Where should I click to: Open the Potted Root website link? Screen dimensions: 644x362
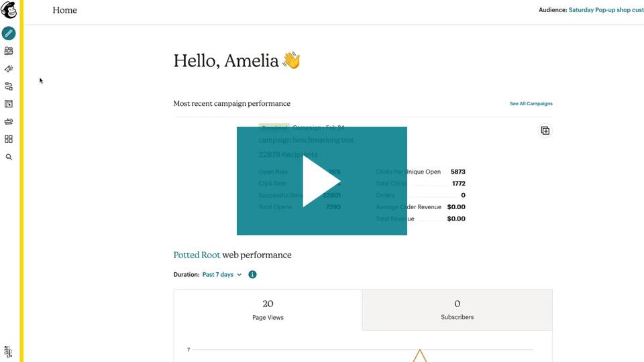(x=197, y=255)
